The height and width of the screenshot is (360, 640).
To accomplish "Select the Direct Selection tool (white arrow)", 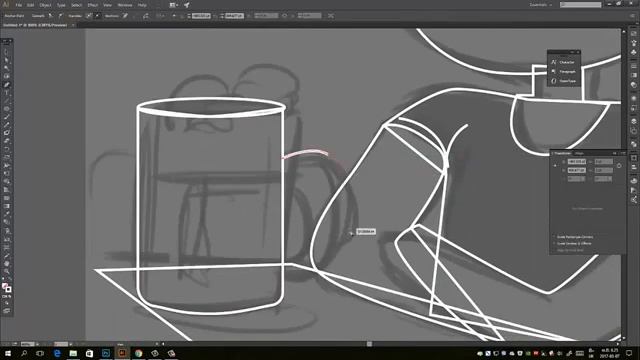I will 7,60.
